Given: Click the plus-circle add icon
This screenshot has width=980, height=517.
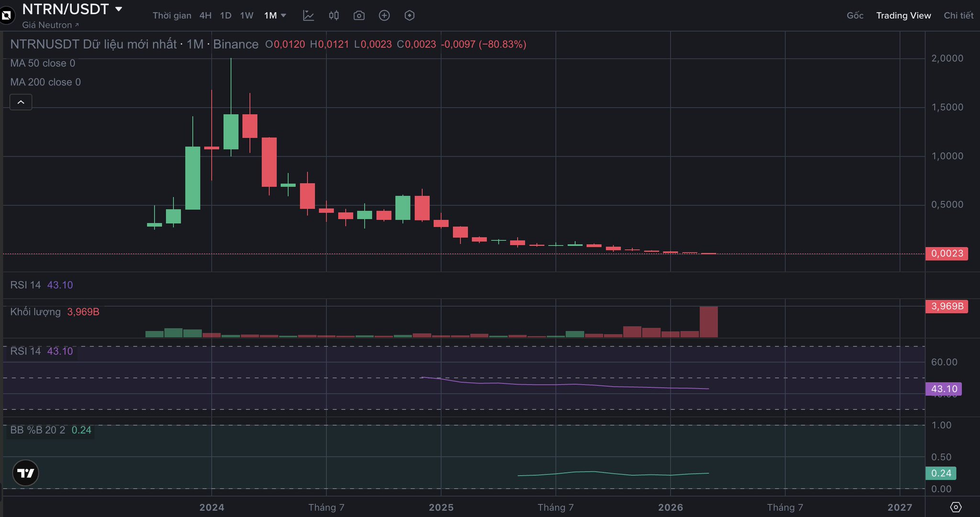Looking at the screenshot, I should 384,16.
